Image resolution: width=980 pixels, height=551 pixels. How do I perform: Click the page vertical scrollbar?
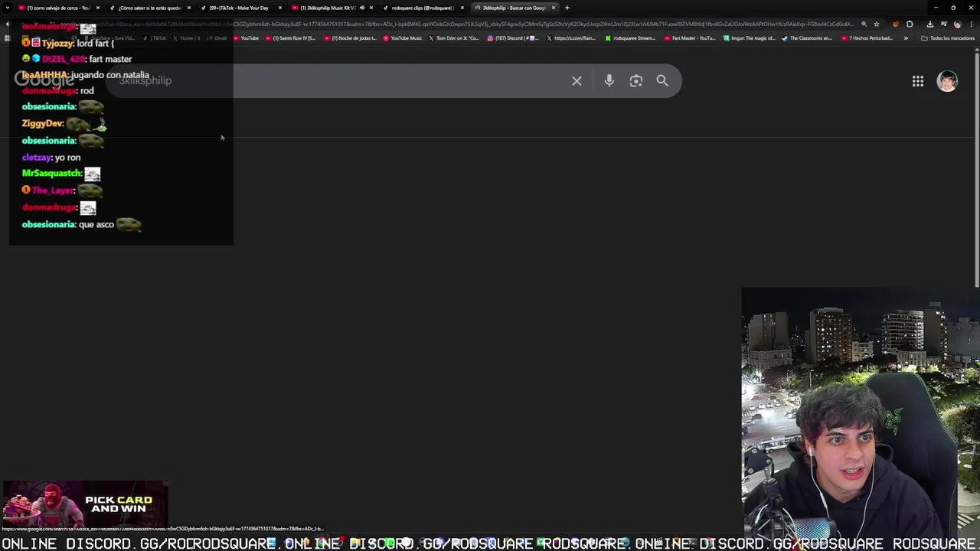[976, 168]
